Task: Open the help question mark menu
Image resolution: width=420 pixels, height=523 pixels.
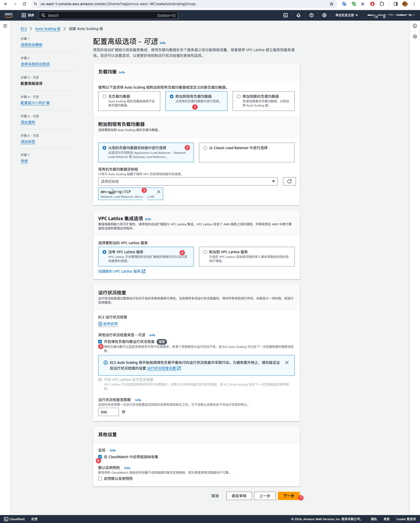Action: click(311, 15)
